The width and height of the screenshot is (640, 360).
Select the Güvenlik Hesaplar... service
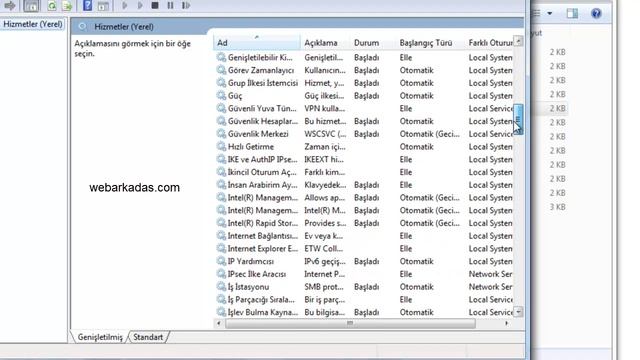pos(363,121)
